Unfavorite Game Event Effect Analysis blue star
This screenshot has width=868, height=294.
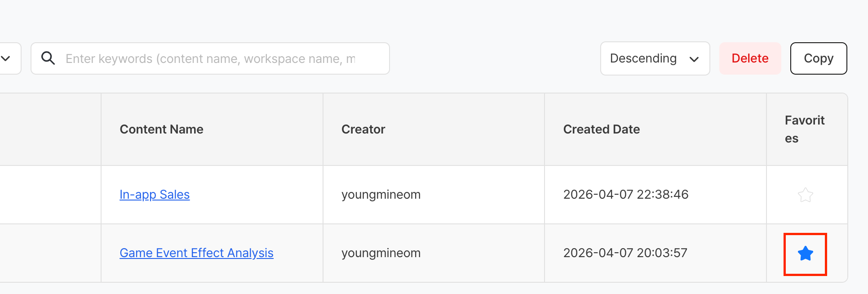(x=805, y=254)
